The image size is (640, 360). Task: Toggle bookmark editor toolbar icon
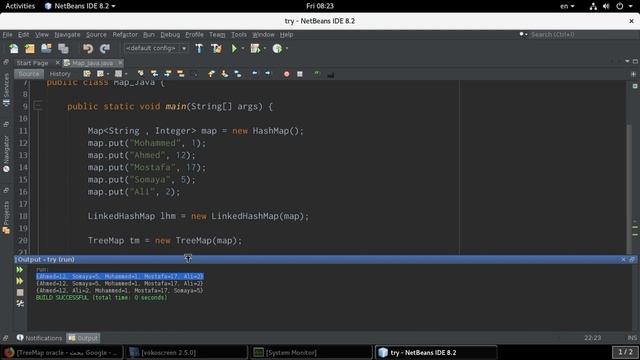pyautogui.click(x=238, y=74)
